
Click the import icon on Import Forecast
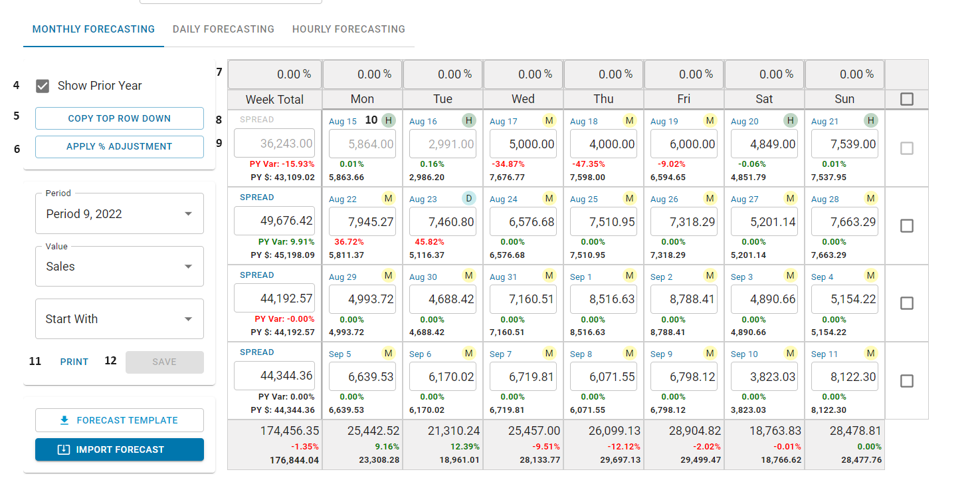[64, 449]
